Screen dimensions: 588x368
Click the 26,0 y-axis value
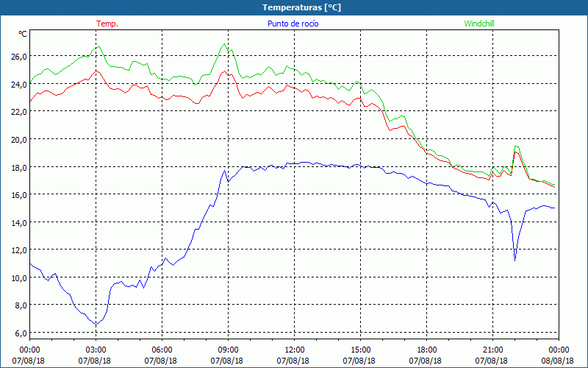[19, 57]
